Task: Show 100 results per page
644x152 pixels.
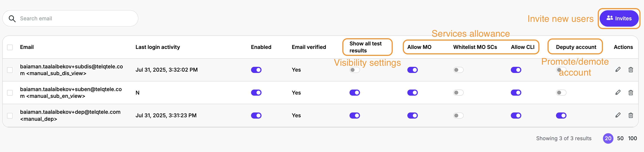Action: click(x=632, y=138)
